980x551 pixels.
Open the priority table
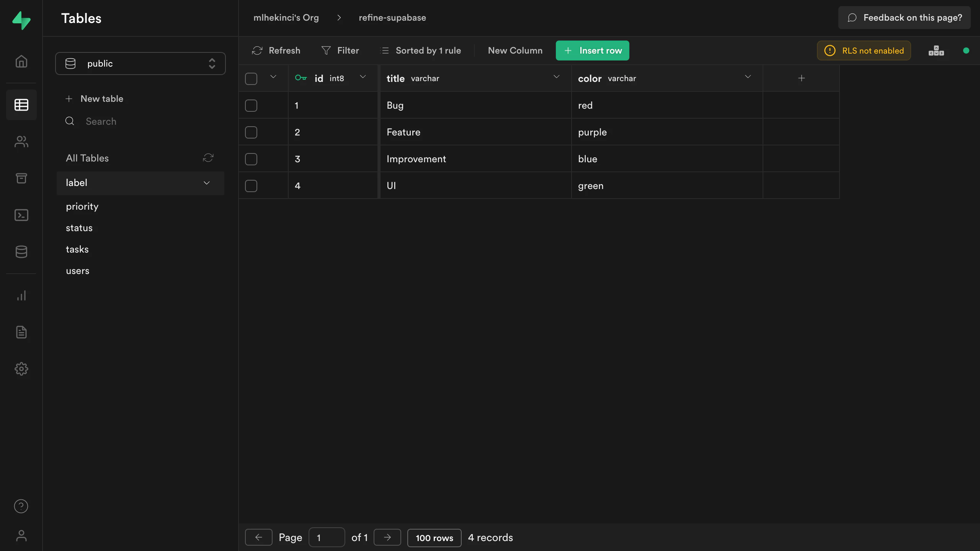click(82, 207)
